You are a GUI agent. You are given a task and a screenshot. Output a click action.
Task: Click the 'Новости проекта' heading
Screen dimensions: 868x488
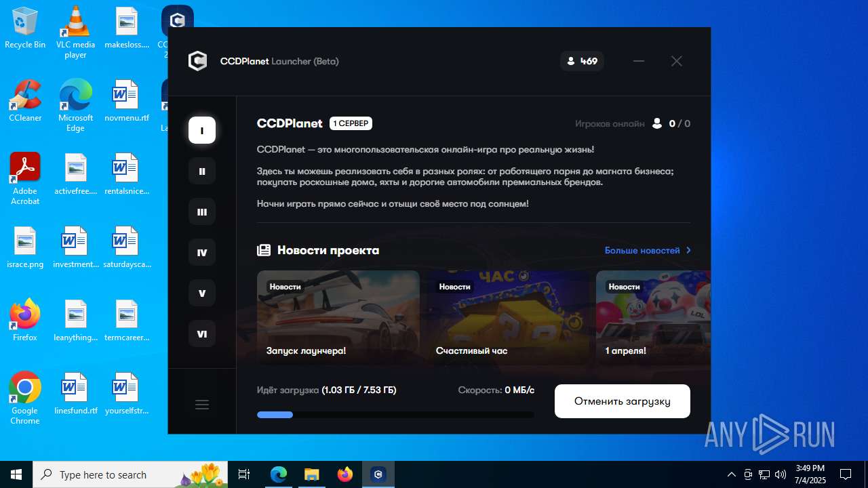click(328, 250)
